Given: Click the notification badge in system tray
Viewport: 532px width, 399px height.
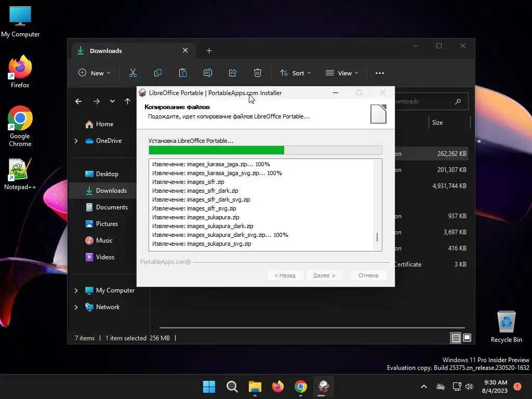Looking at the screenshot, I should (x=517, y=387).
